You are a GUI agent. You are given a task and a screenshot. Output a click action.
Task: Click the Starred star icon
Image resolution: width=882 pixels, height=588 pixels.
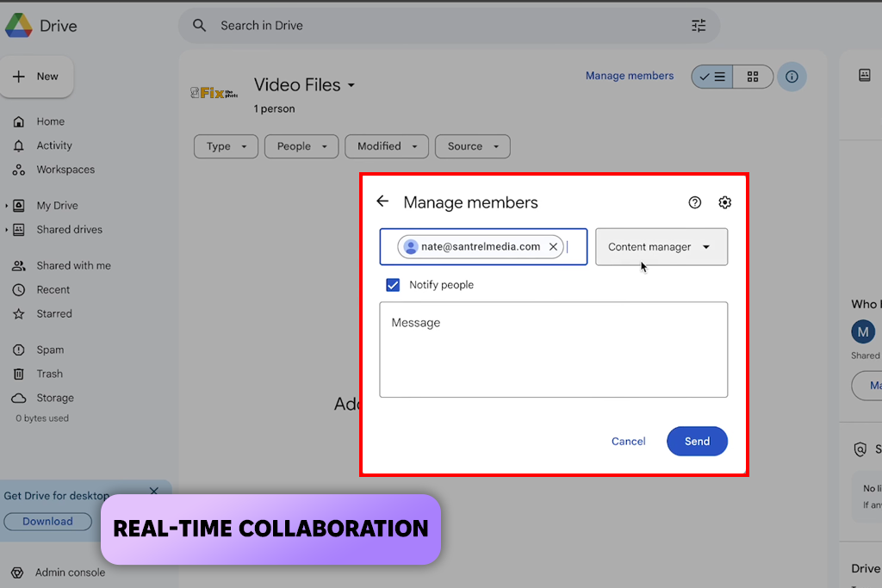(x=19, y=314)
